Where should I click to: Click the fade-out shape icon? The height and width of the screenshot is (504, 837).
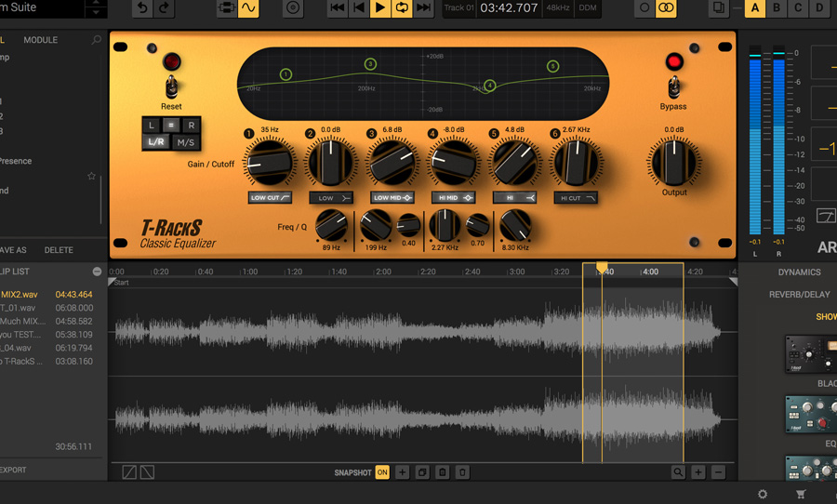147,472
